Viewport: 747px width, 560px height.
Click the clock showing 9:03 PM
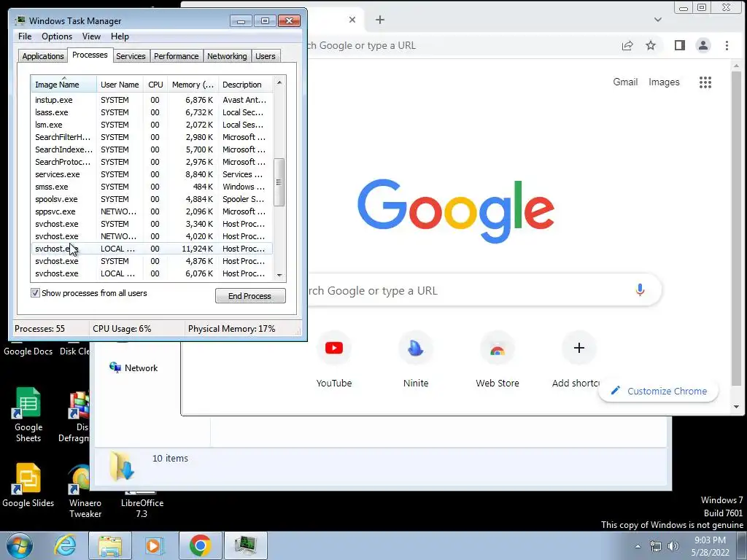tap(711, 540)
